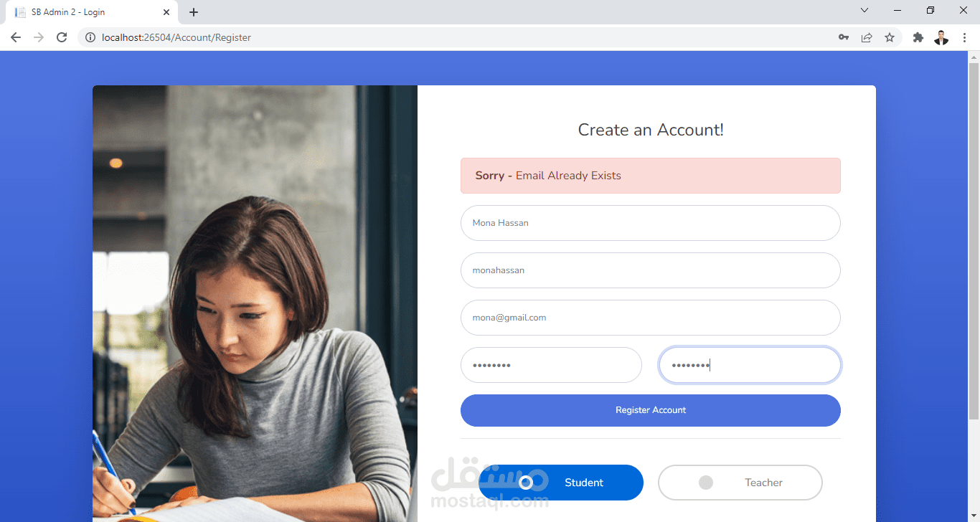Reload the current page
Viewport: 980px width, 522px height.
click(62, 37)
